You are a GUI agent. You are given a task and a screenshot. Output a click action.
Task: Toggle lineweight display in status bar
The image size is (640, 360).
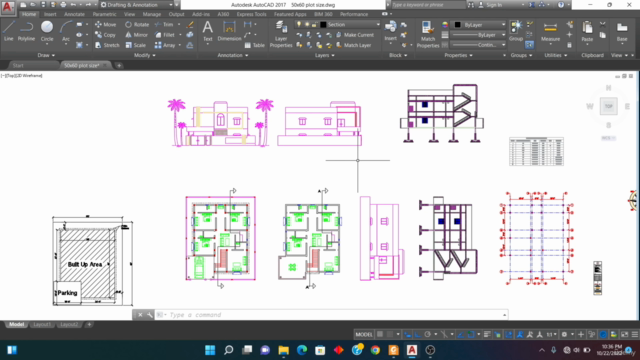point(487,334)
